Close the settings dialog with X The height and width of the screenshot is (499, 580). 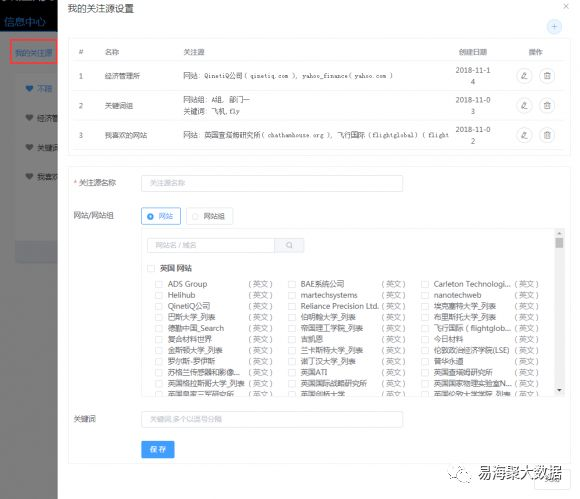pos(566,6)
